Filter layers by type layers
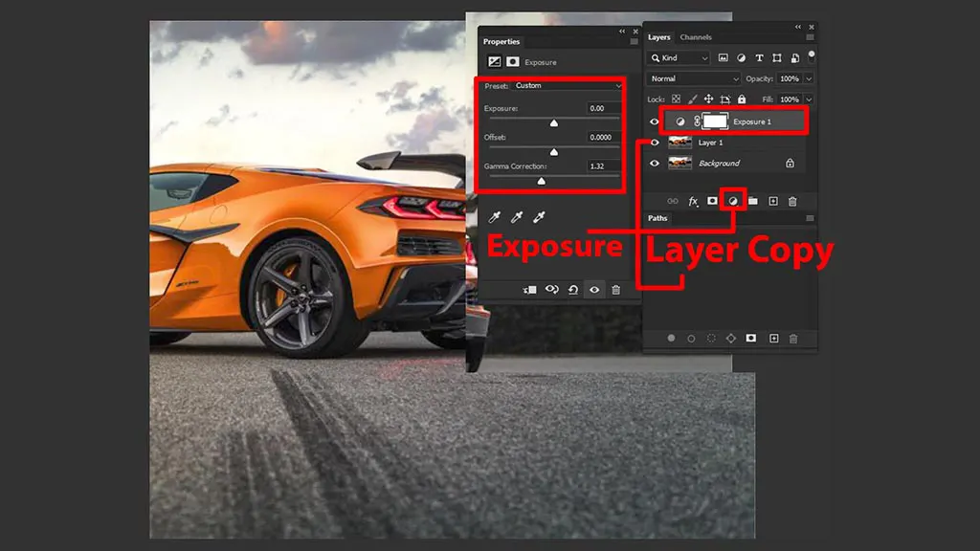The height and width of the screenshot is (551, 980). 759,58
